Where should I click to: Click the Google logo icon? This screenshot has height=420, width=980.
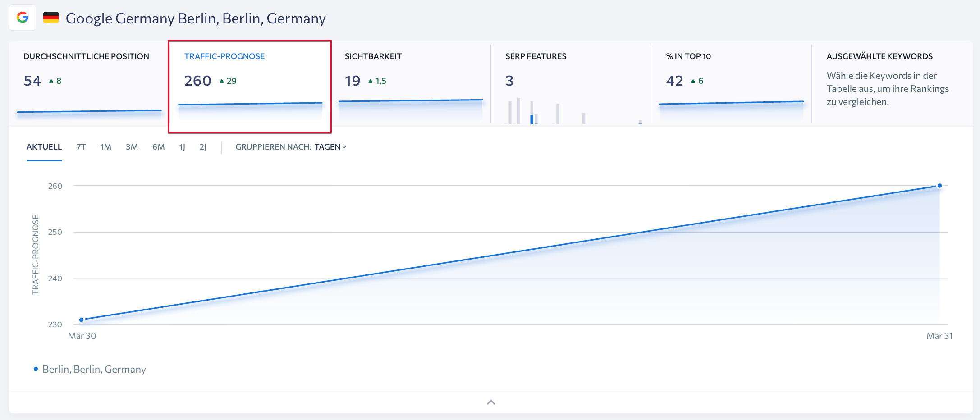tap(23, 18)
